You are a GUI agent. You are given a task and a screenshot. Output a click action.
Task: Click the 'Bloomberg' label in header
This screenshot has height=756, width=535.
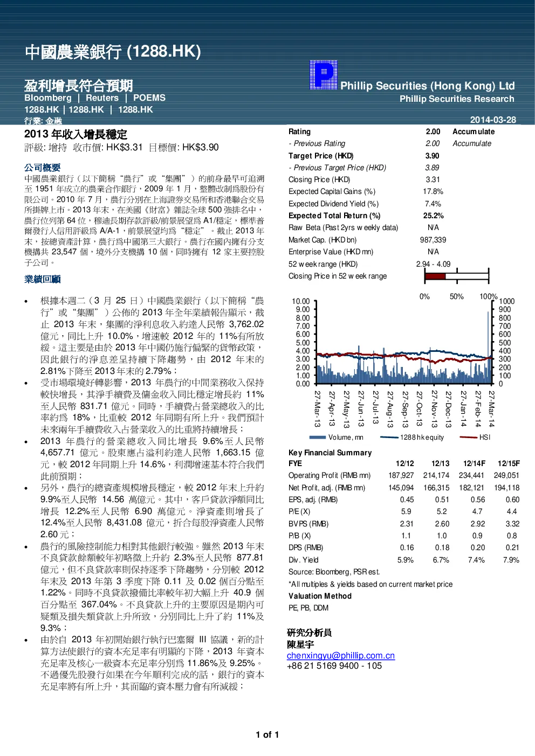pos(48,98)
